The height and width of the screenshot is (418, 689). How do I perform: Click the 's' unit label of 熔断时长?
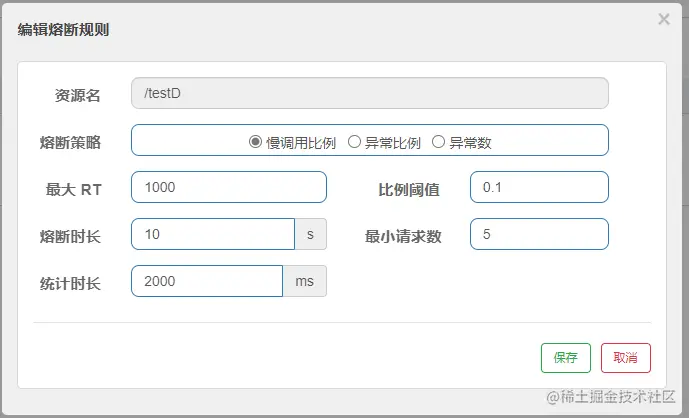311,234
